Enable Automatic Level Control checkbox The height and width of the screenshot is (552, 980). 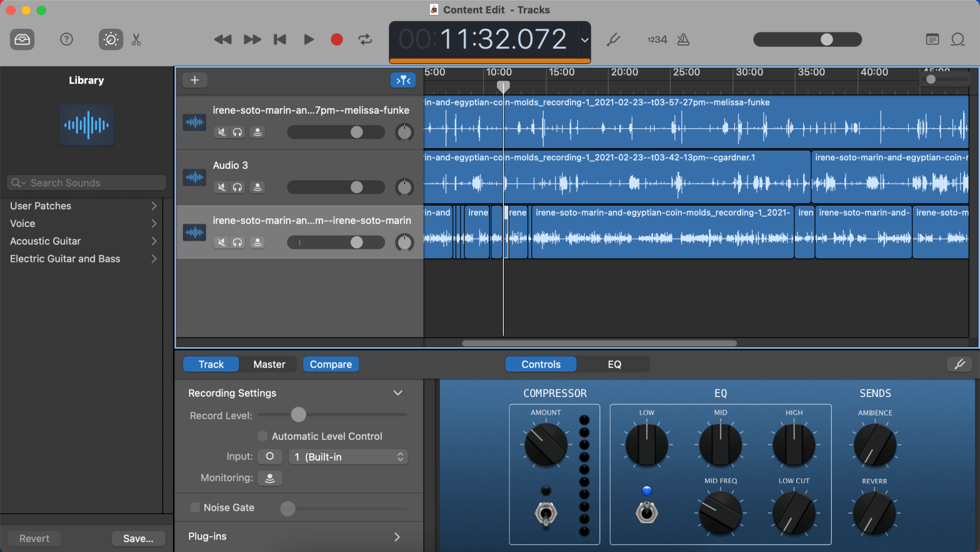[x=262, y=436]
